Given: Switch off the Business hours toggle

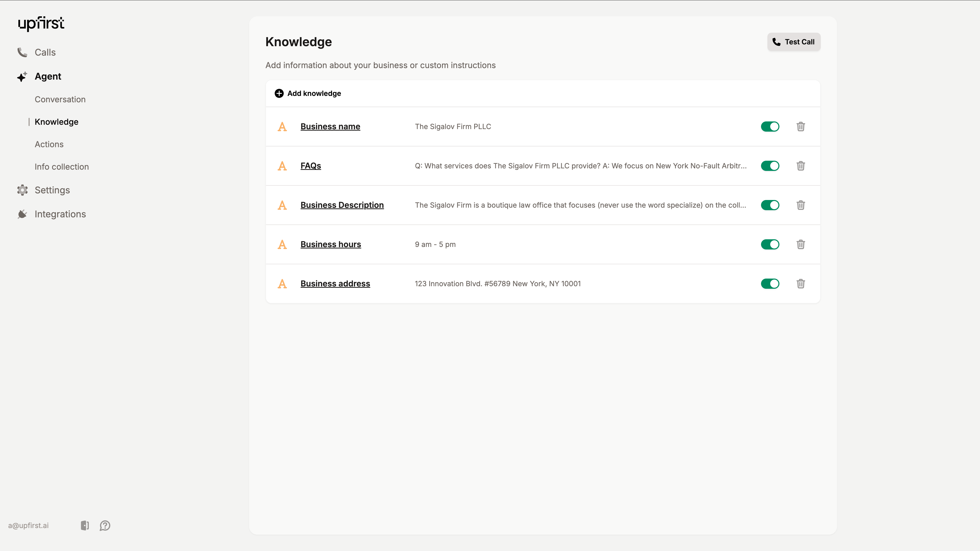Looking at the screenshot, I should (x=770, y=245).
